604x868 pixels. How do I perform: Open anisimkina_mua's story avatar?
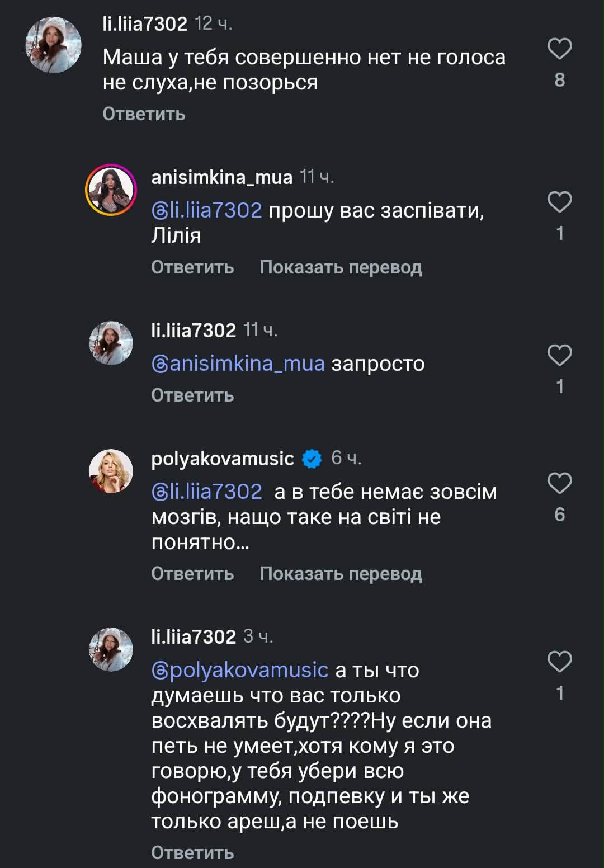tap(111, 190)
